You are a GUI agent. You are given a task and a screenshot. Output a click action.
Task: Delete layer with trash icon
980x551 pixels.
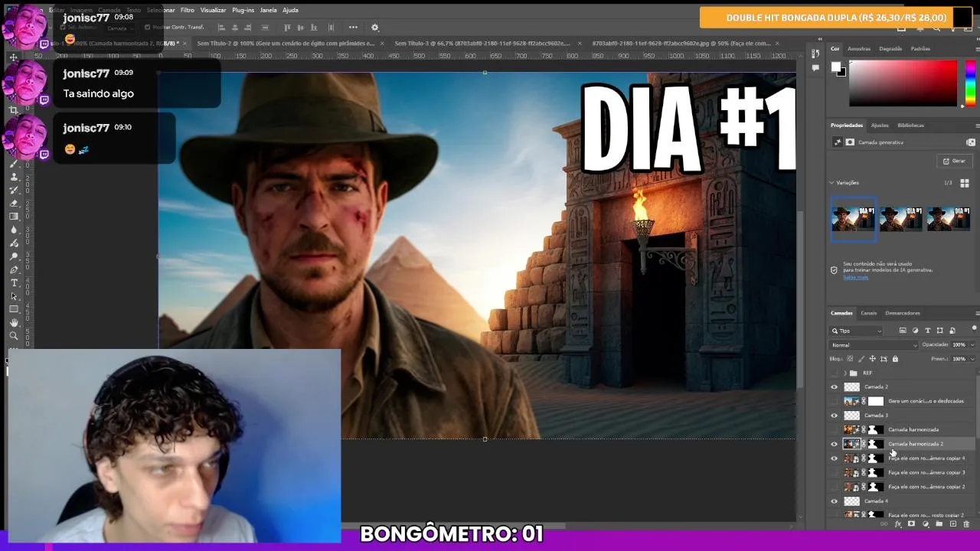(x=966, y=524)
